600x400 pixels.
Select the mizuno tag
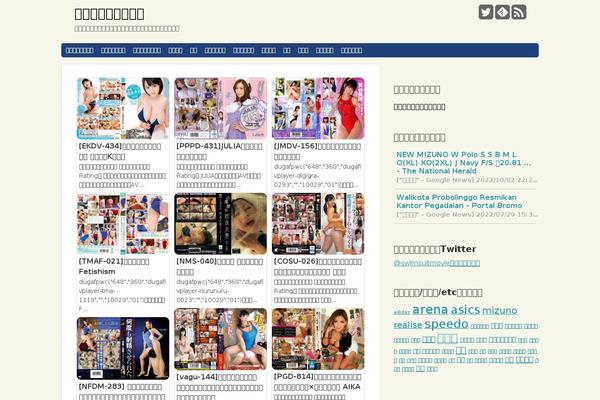point(500,310)
